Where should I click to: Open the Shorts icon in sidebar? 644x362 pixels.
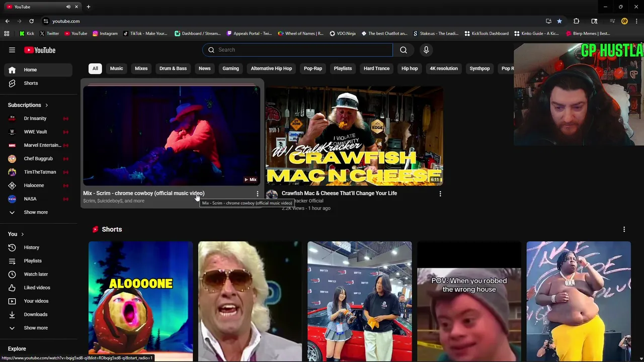tap(12, 83)
